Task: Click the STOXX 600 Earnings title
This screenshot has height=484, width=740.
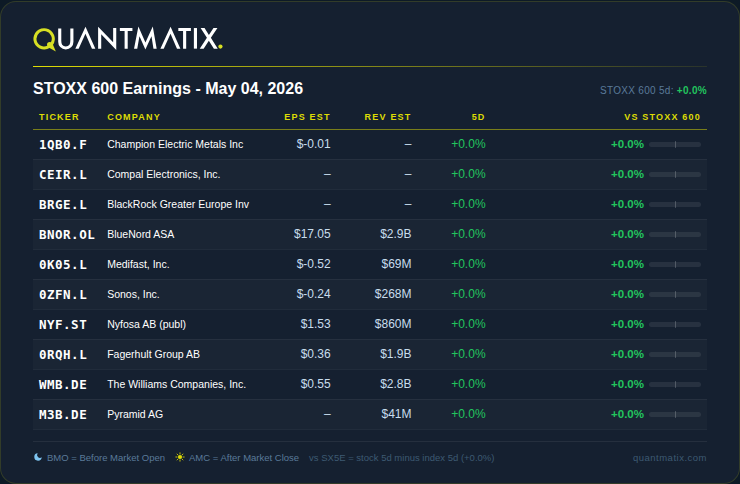Action: tap(168, 89)
